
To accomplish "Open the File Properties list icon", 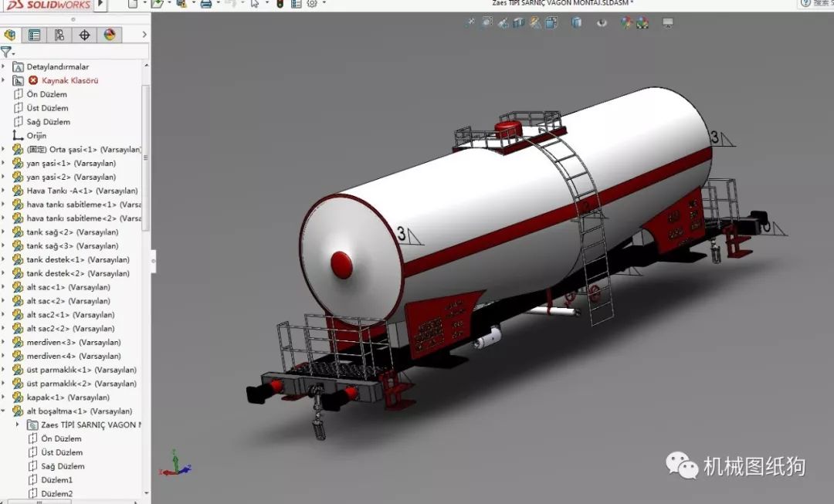I will click(x=297, y=4).
